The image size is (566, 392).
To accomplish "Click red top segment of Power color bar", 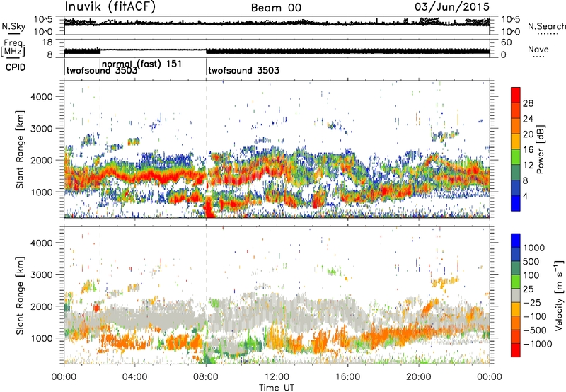I will 516,95.
